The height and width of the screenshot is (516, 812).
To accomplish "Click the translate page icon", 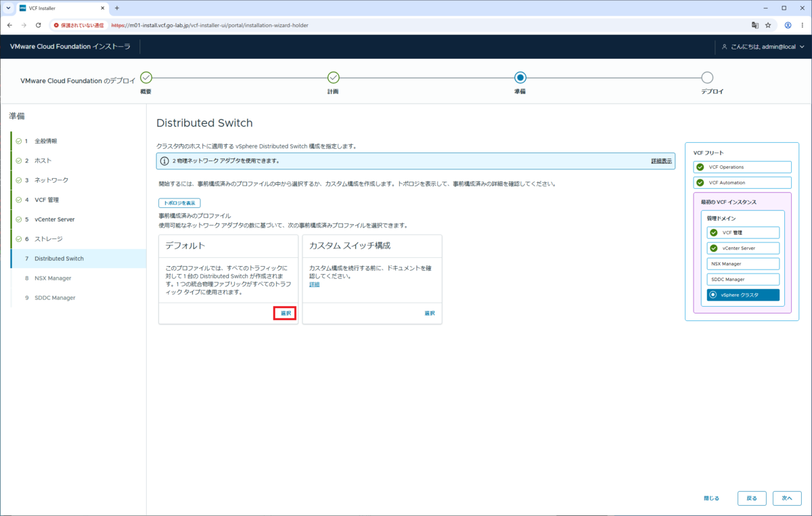I will point(755,25).
